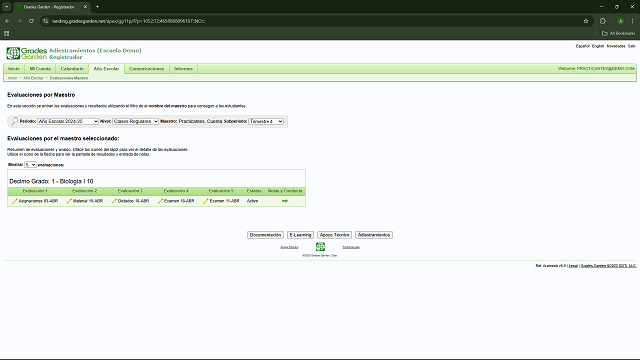Viewport: 640px width, 360px height.
Task: Open Periodo dropdown Año Escolar
Action: [x=68, y=121]
